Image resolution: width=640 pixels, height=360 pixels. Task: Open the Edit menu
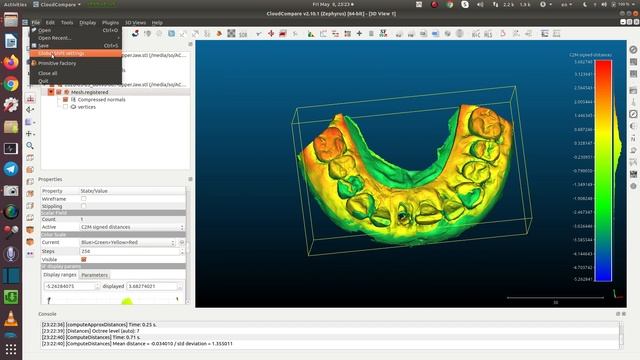[x=50, y=22]
